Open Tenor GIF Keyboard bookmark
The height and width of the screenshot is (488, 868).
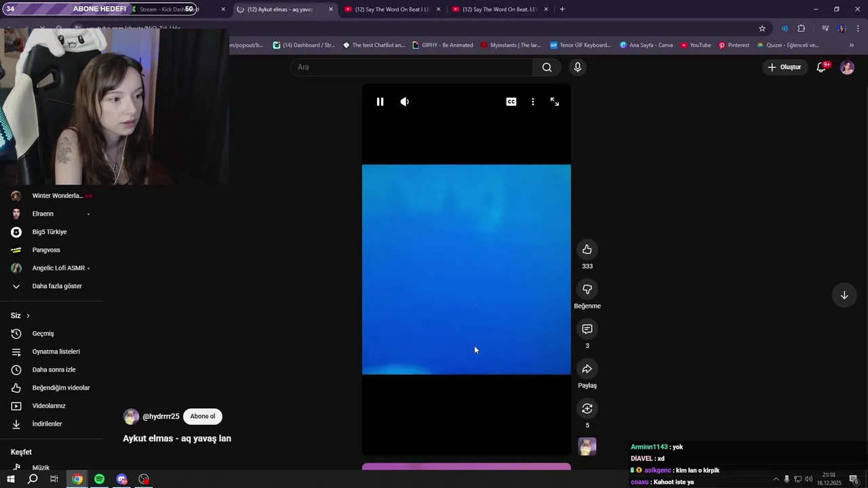coord(580,45)
